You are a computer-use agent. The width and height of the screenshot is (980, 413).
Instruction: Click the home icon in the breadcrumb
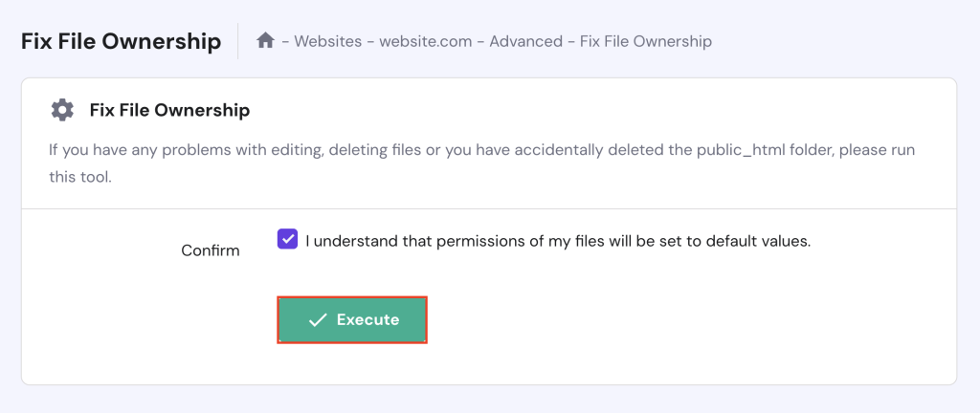click(266, 41)
